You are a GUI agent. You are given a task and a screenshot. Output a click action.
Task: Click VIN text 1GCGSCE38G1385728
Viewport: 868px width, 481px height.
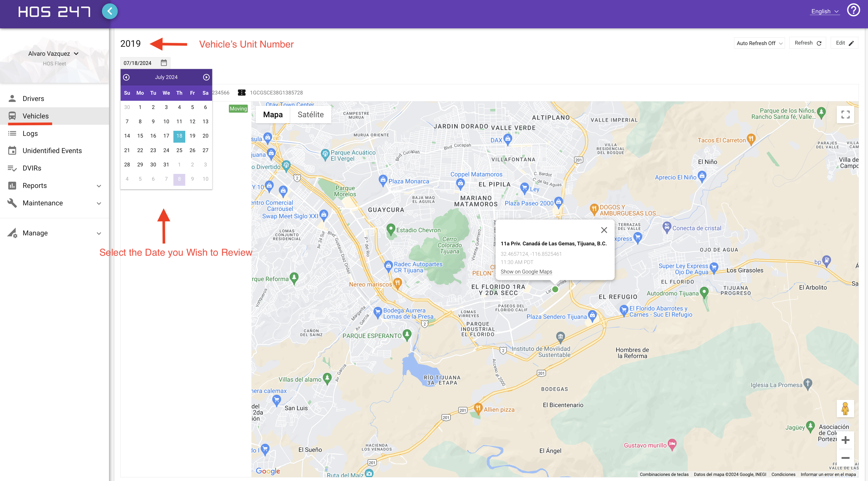coord(276,93)
